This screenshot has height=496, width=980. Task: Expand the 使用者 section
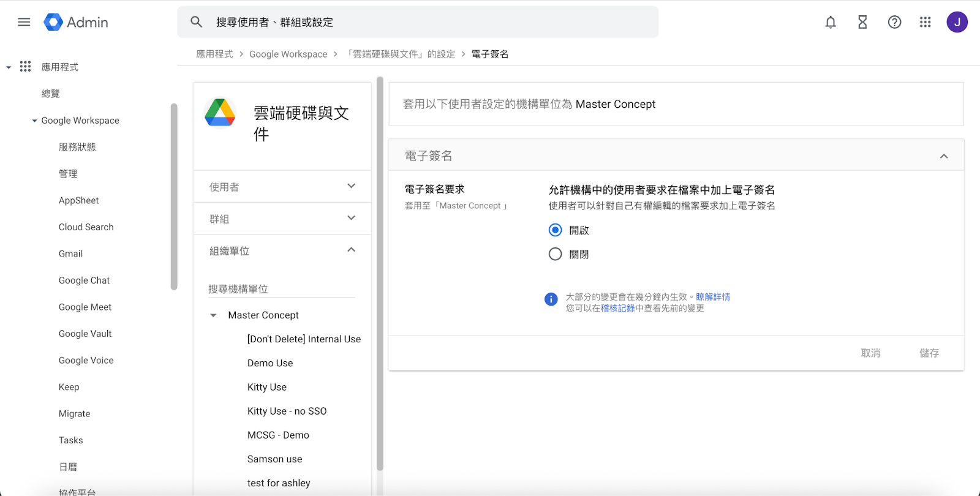352,186
